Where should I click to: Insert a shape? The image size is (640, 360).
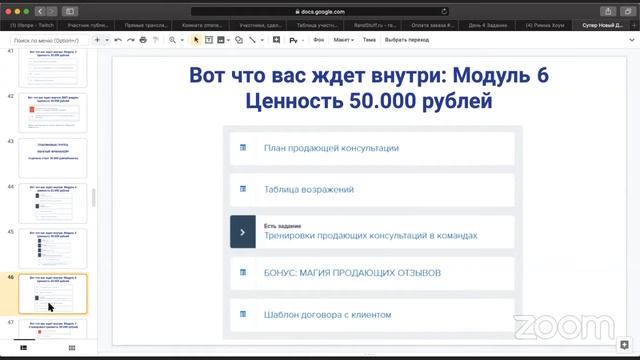pyautogui.click(x=239, y=40)
